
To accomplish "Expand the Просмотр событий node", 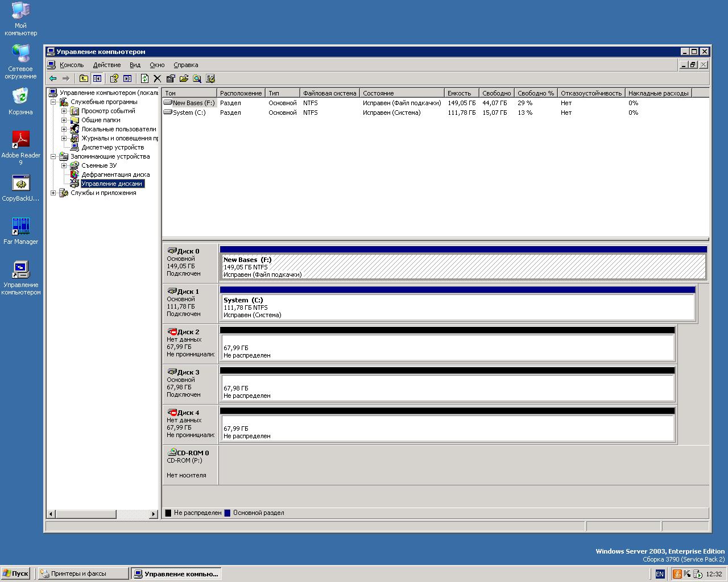I will [64, 111].
